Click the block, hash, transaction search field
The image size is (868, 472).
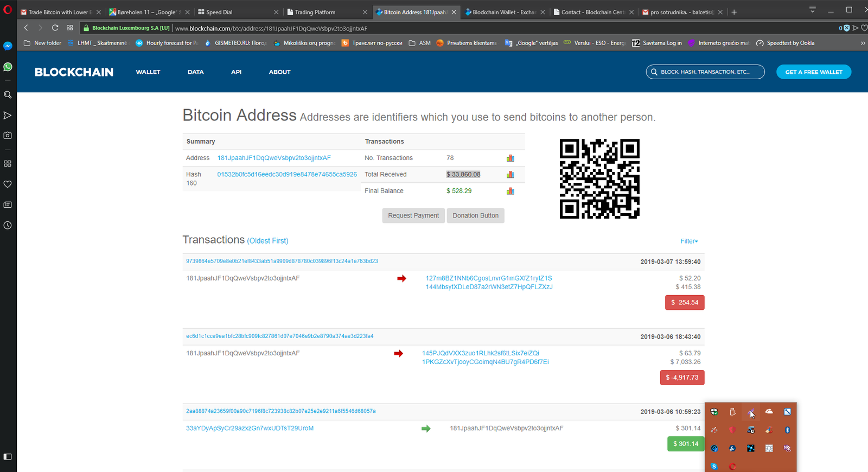pos(705,72)
